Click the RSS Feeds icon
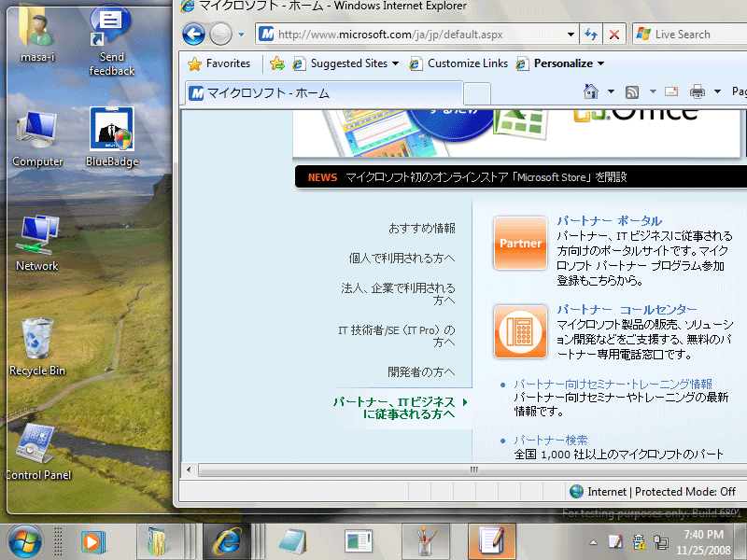Viewport: 747px width, 560px height. (x=632, y=91)
